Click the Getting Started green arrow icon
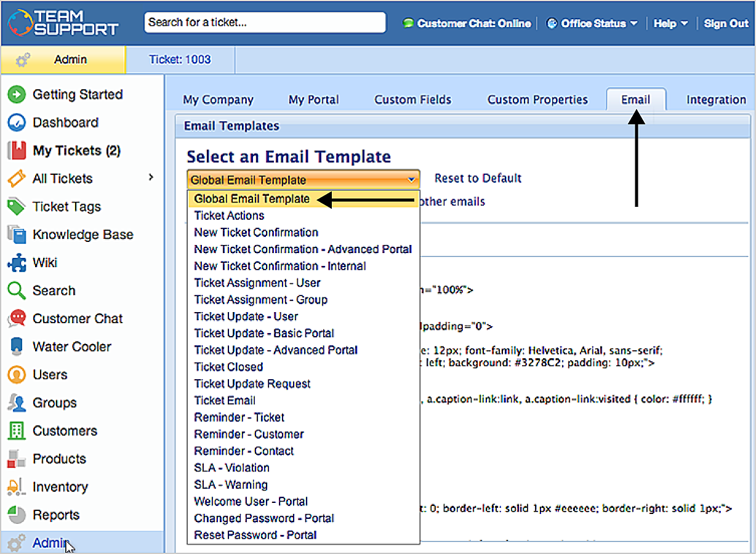 click(x=16, y=95)
